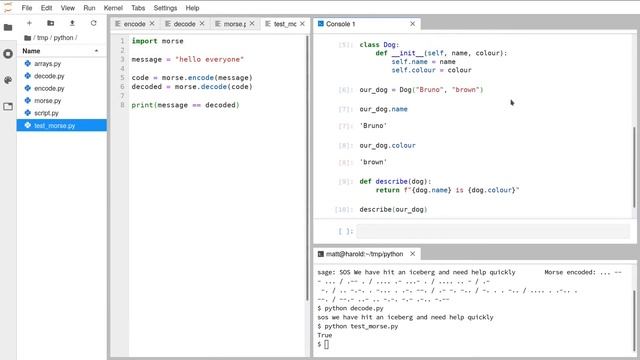Open the Help menu
Screen dimensions: 640x360
[192, 8]
